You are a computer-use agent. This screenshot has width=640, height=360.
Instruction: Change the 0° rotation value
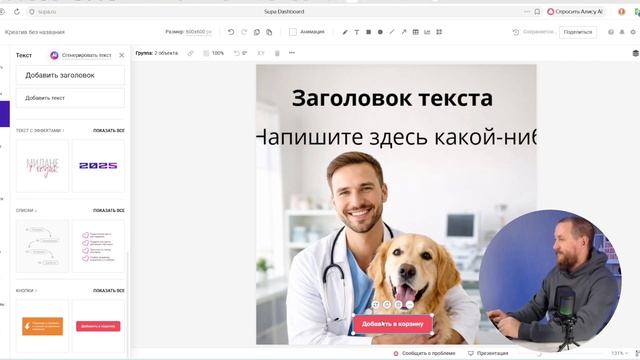(x=241, y=53)
